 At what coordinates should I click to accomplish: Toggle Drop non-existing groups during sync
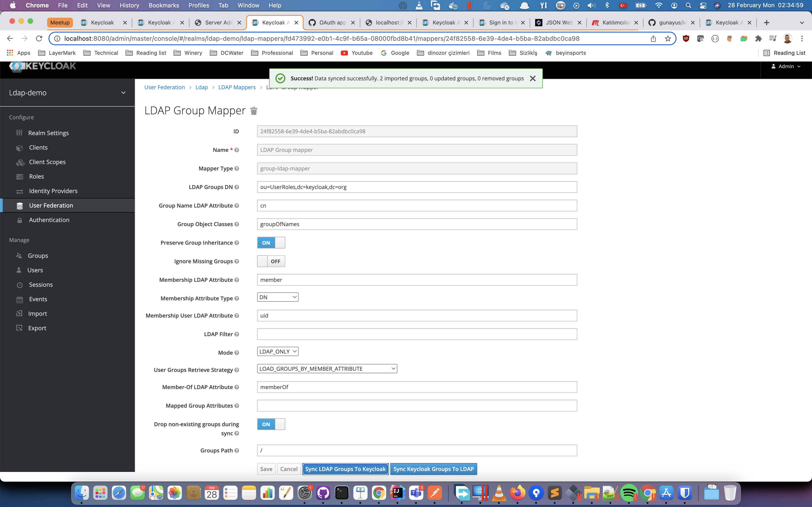[271, 424]
